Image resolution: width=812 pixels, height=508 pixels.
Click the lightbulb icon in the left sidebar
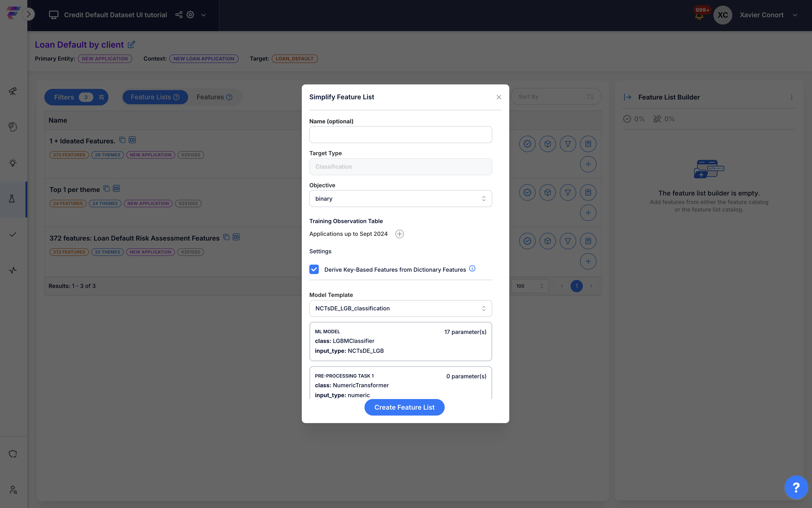click(13, 163)
